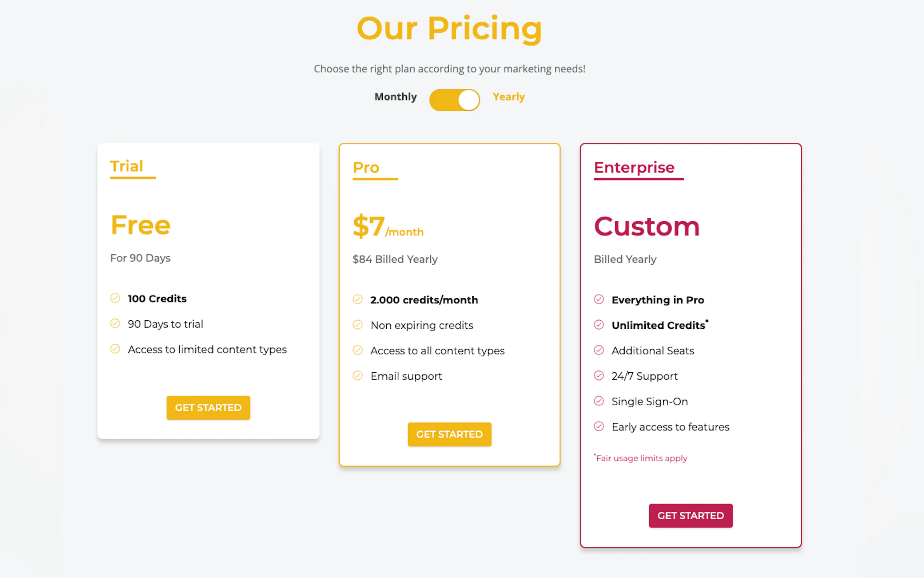Select the Monthly billing label
924x578 pixels.
coord(395,97)
